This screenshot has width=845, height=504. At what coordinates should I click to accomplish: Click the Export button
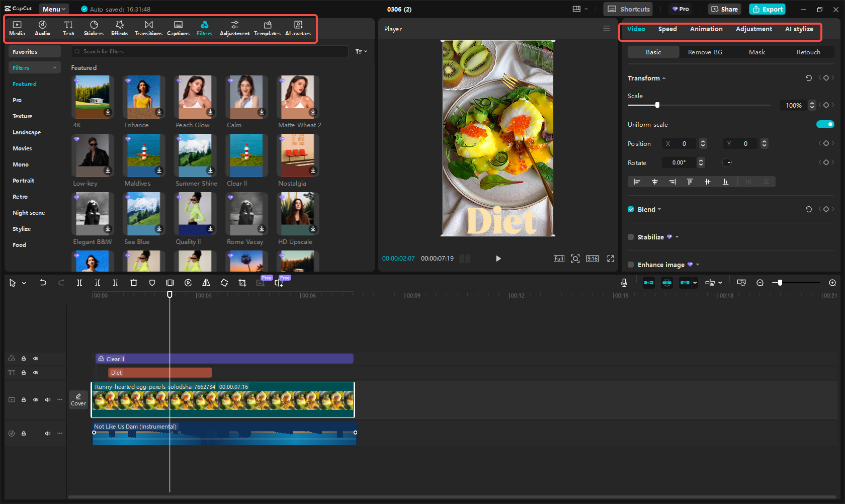[x=767, y=9]
